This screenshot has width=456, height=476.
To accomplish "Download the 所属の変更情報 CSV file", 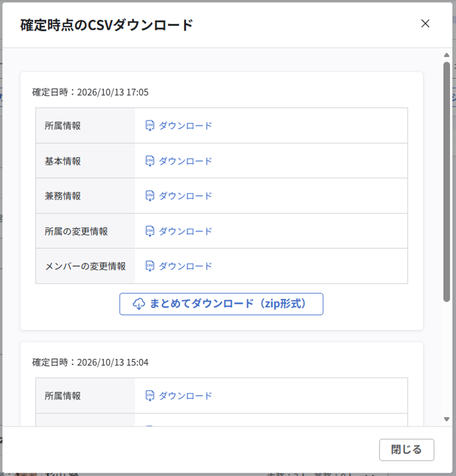I will [x=178, y=231].
